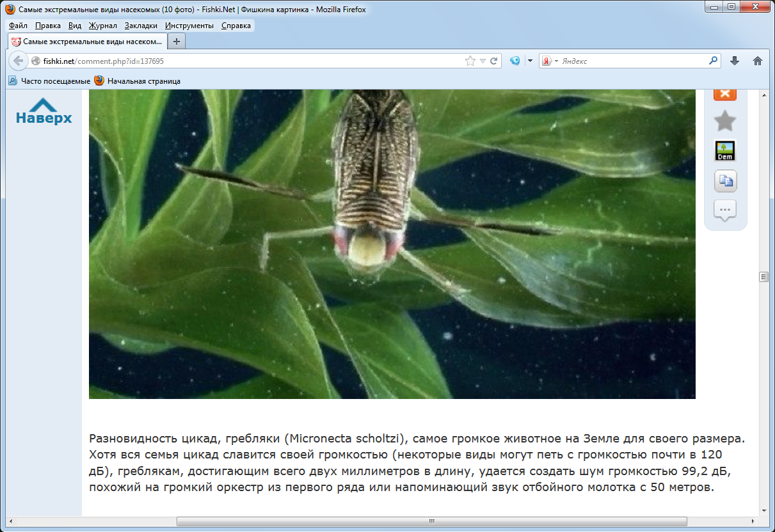Click the Firefox home button
Image resolution: width=775 pixels, height=532 pixels.
pyautogui.click(x=758, y=61)
